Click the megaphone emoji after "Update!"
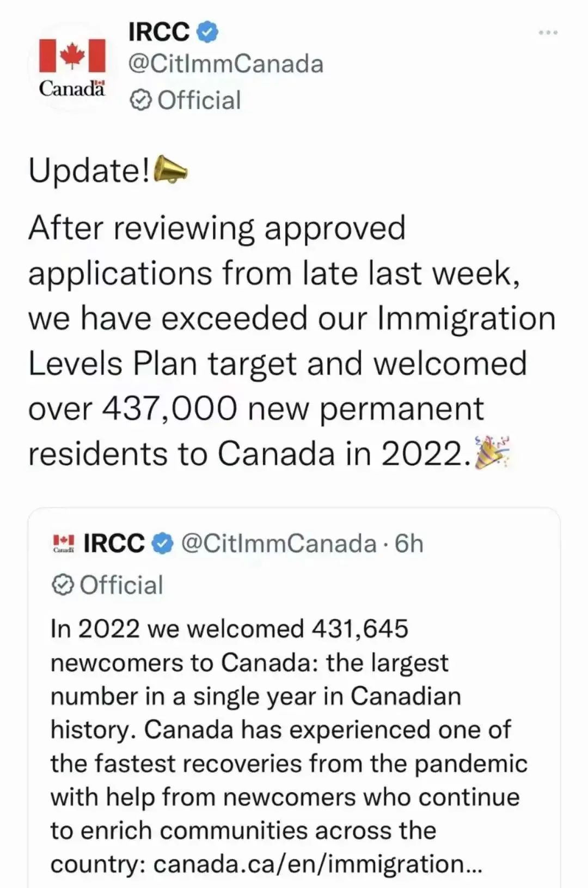This screenshot has height=888, width=588. pos(171,171)
